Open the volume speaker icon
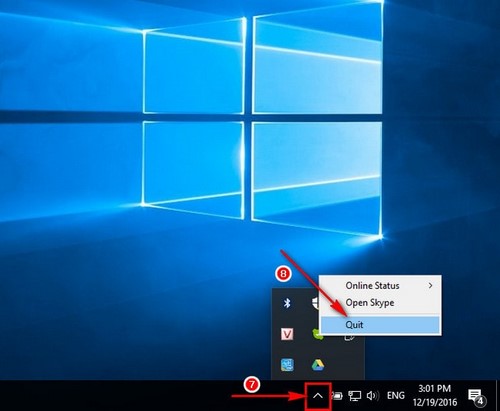Viewport: 500px width, 411px height. [x=373, y=396]
